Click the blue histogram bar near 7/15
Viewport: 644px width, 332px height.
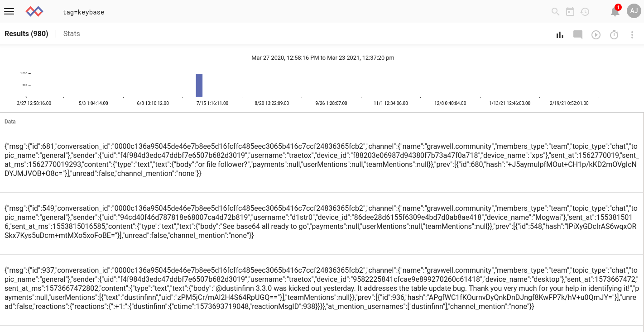(199, 85)
